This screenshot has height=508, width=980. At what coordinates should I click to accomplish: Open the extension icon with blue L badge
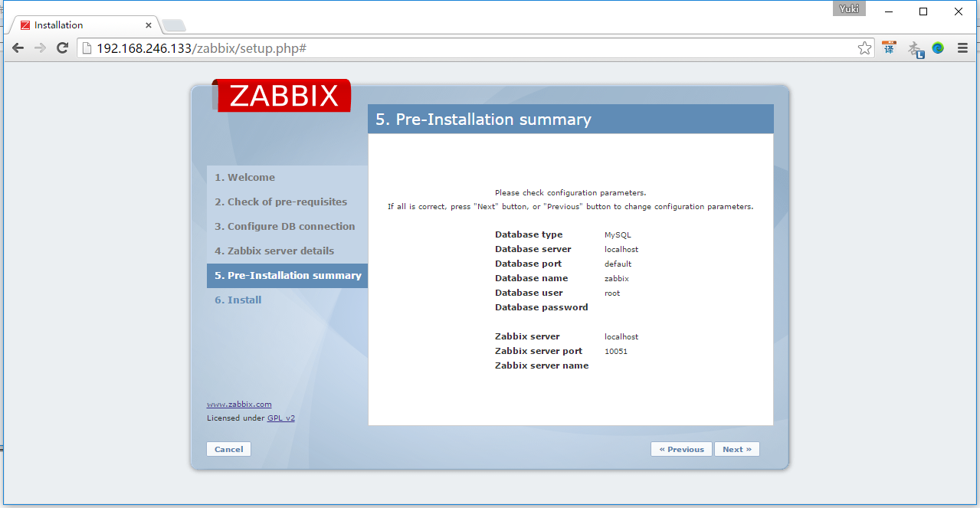tap(916, 49)
